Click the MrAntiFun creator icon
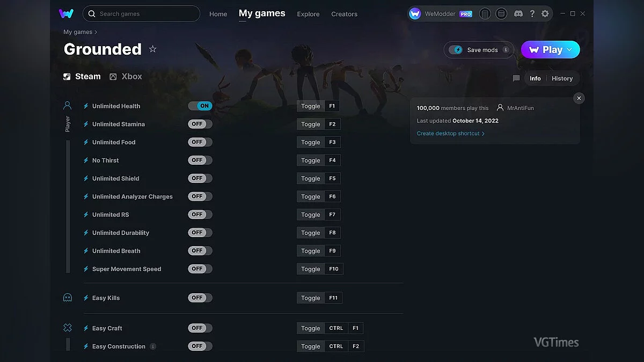The image size is (644, 362). (500, 108)
